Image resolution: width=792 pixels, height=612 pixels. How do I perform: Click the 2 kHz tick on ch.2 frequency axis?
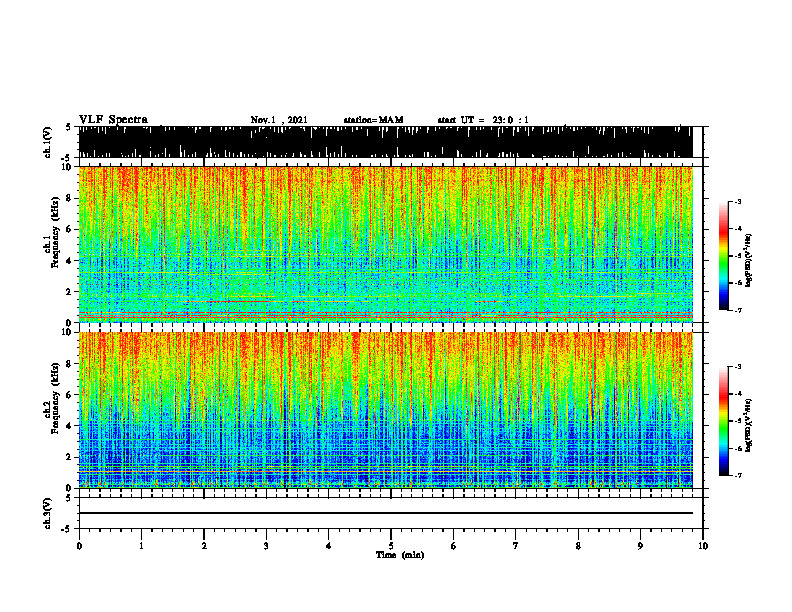(70, 457)
